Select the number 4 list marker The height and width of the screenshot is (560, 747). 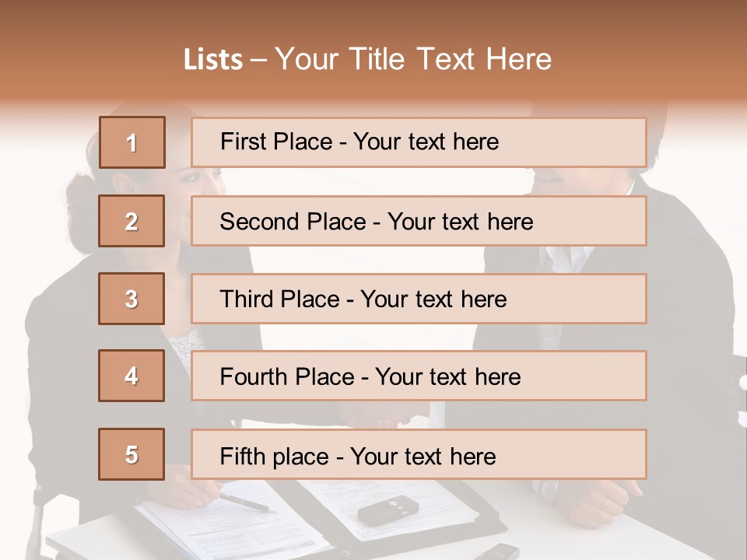(132, 376)
